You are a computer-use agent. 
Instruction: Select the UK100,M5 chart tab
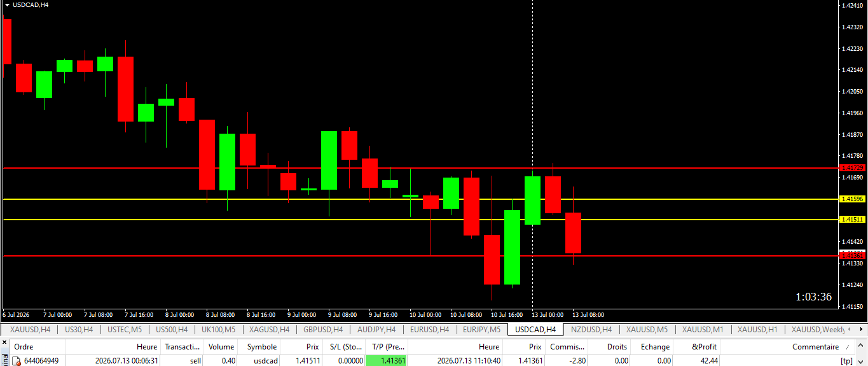click(218, 329)
